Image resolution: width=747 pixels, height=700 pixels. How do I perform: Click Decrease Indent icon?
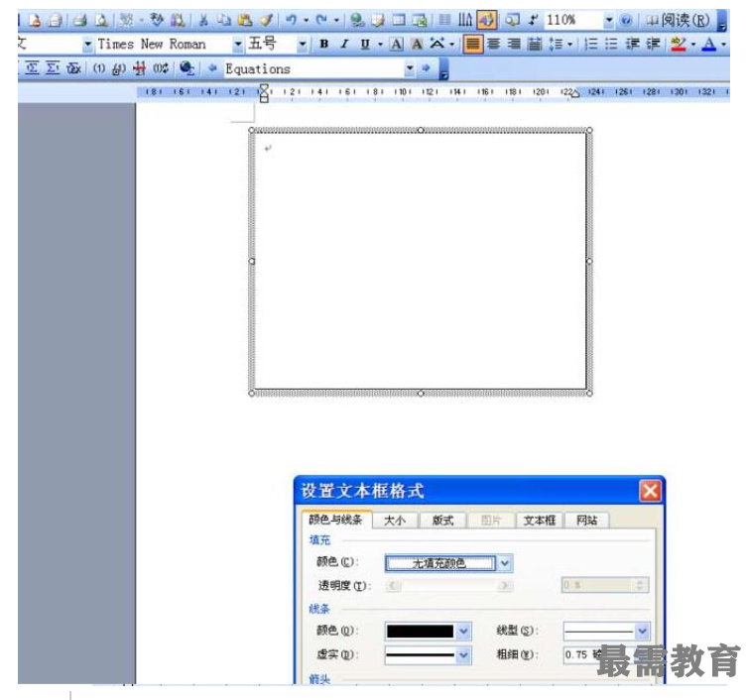click(x=633, y=45)
